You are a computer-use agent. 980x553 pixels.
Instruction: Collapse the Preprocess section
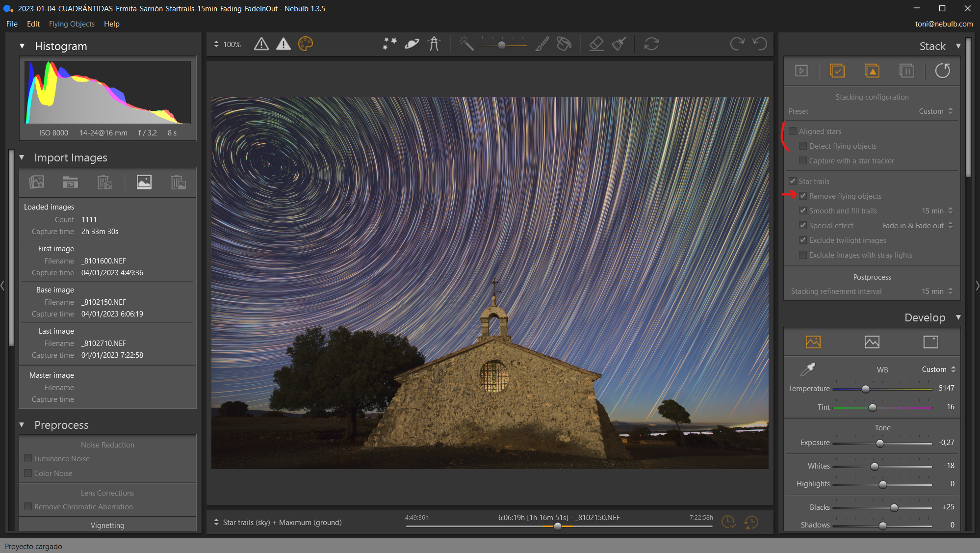point(22,425)
